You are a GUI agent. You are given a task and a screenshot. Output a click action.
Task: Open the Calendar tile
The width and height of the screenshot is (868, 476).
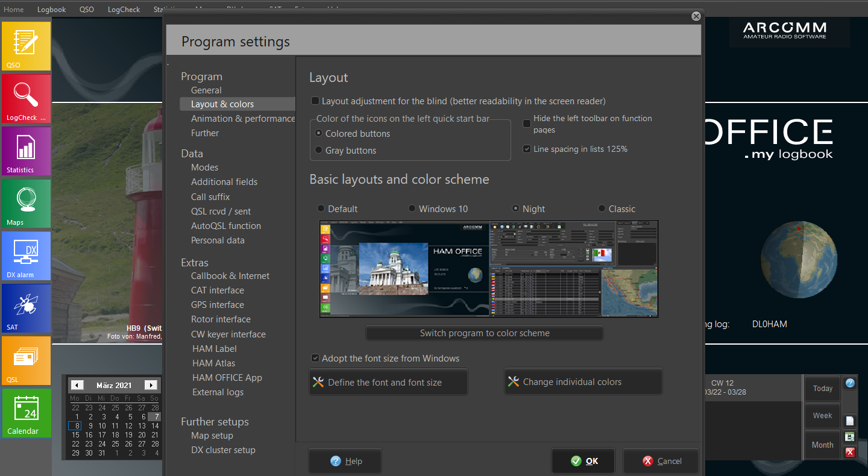tap(26, 413)
